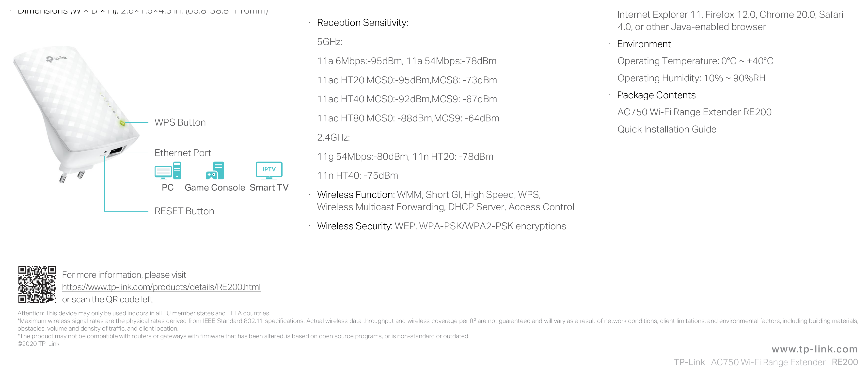
Task: Click the Game Console icon
Action: 215,170
